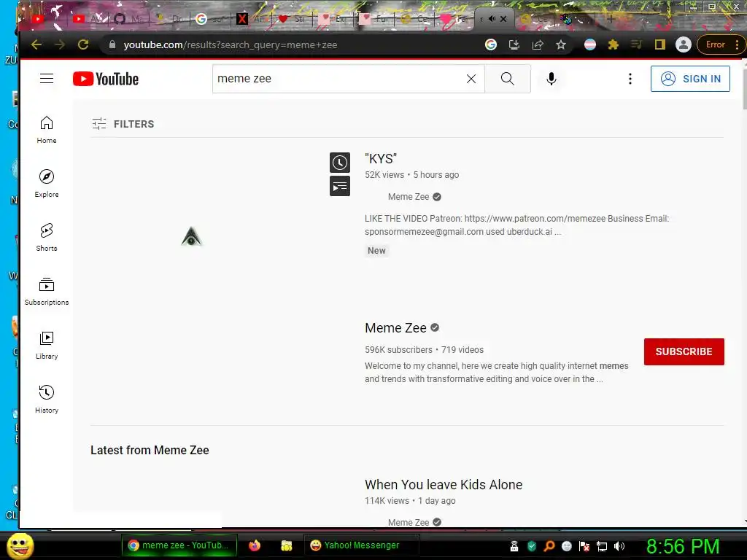Go back in browser
747x560 pixels.
point(36,44)
